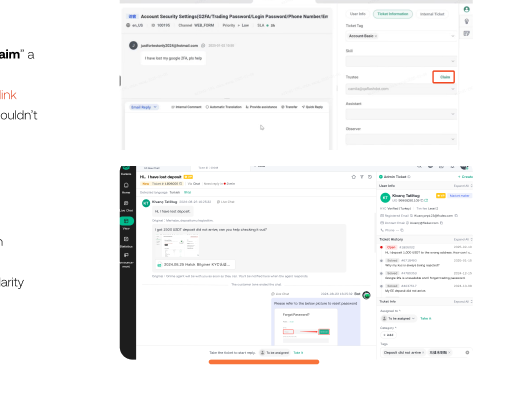
Task: Copy the Registered Email value
Action: pyautogui.click(x=456, y=216)
